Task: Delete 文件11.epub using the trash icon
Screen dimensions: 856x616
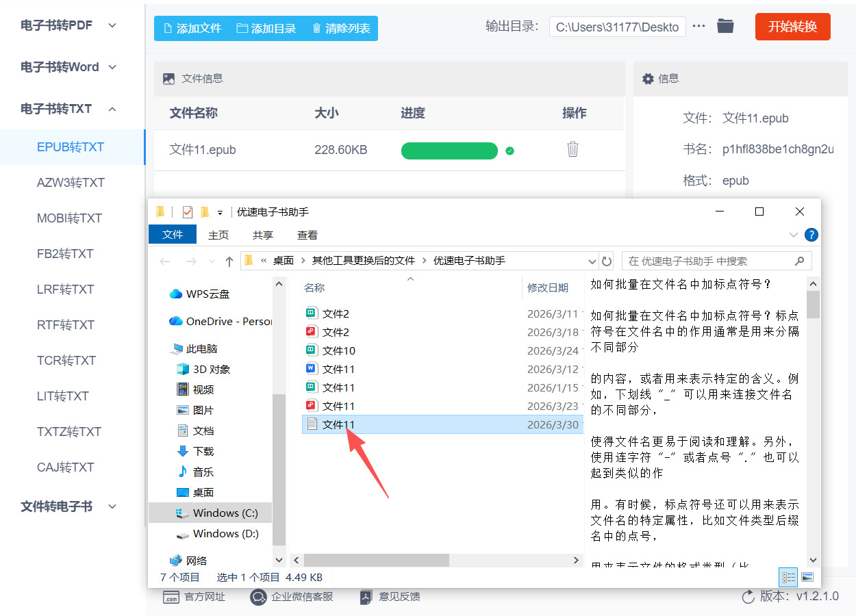Action: point(573,149)
